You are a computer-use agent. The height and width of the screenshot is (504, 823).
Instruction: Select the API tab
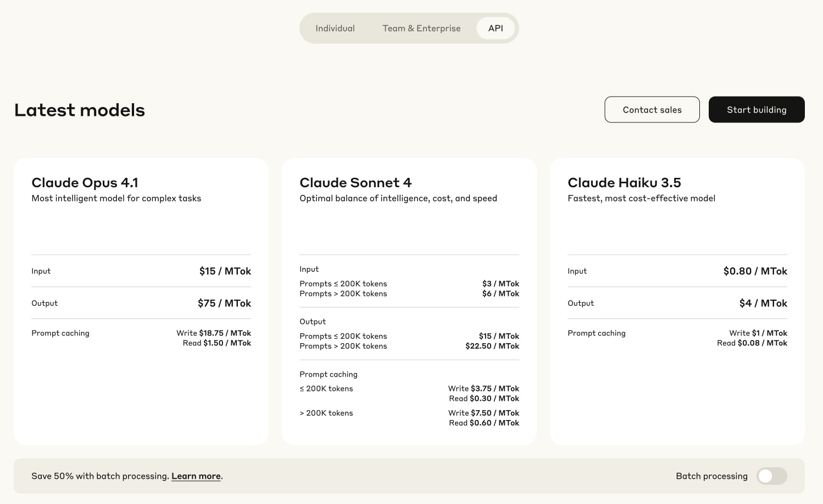click(x=496, y=28)
